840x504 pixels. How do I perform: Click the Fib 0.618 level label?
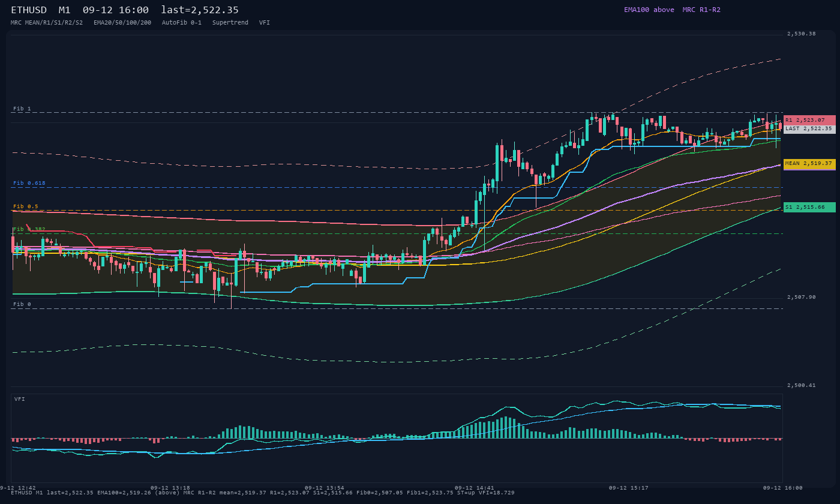coord(29,183)
